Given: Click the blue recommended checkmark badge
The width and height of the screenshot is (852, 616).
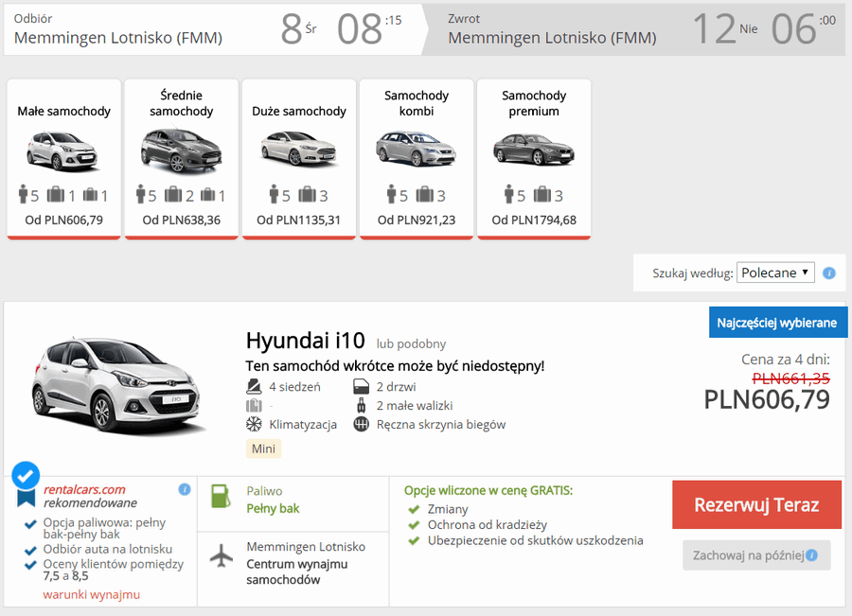Looking at the screenshot, I should (x=26, y=476).
